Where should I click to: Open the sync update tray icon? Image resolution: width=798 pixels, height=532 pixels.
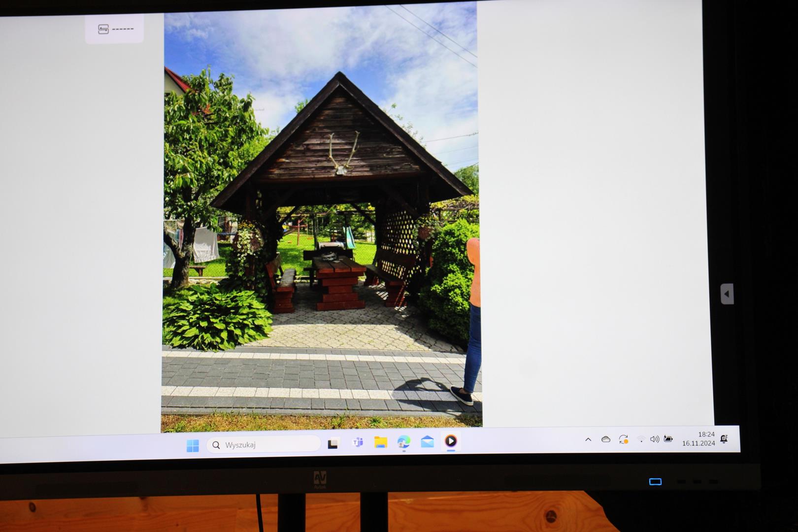[x=624, y=439]
